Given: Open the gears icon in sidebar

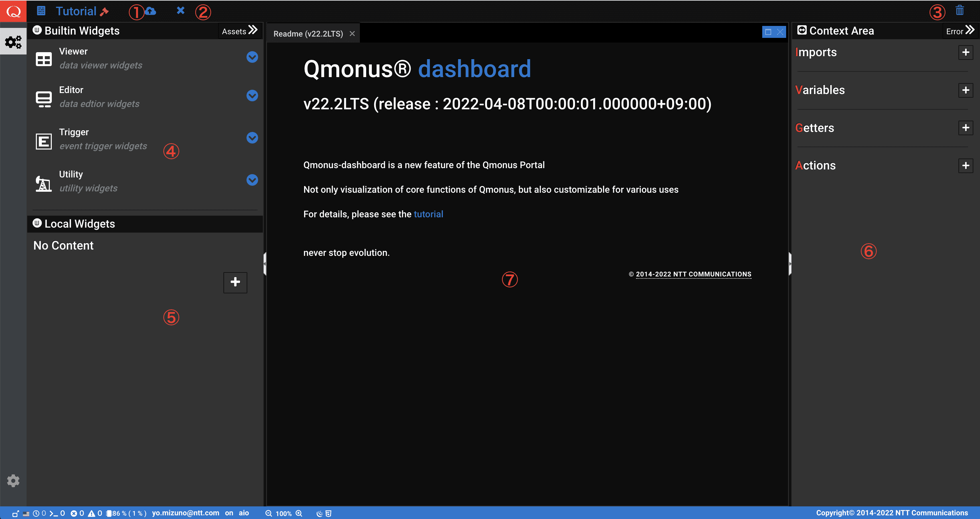Looking at the screenshot, I should click(13, 42).
